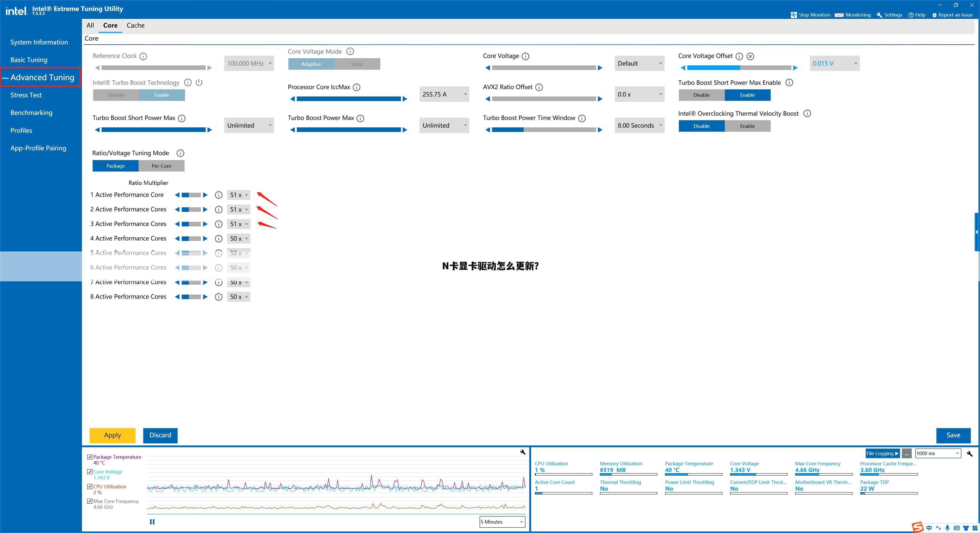The height and width of the screenshot is (533, 980).
Task: Open Core Voltage Default dropdown
Action: coord(640,64)
